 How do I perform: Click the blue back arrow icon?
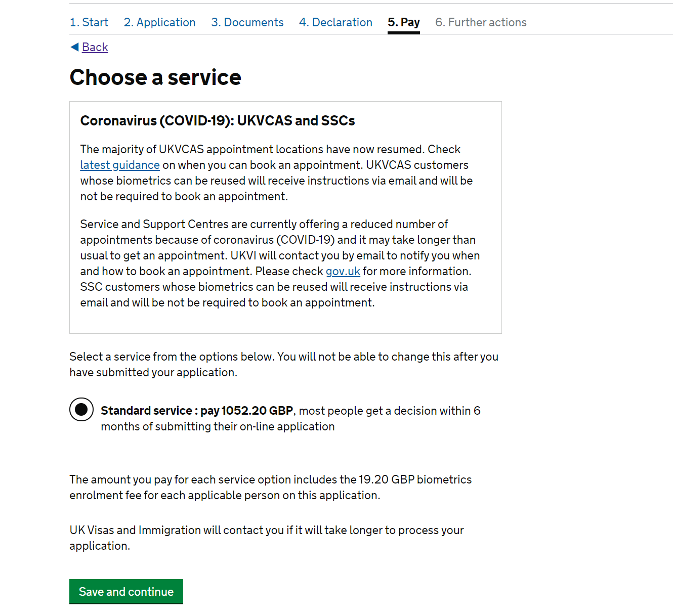tap(74, 47)
